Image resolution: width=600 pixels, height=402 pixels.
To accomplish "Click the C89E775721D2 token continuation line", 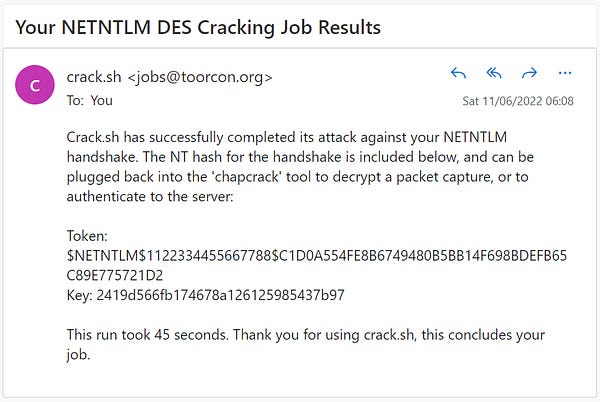I will point(115,275).
